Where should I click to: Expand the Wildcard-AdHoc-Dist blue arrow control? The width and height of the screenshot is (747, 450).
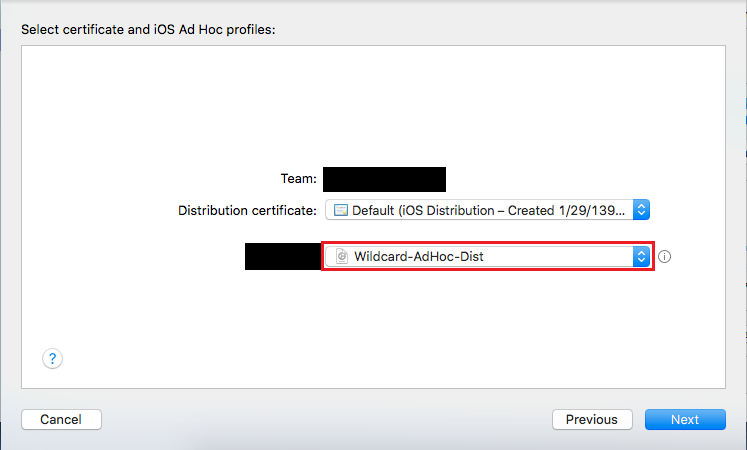coord(641,257)
